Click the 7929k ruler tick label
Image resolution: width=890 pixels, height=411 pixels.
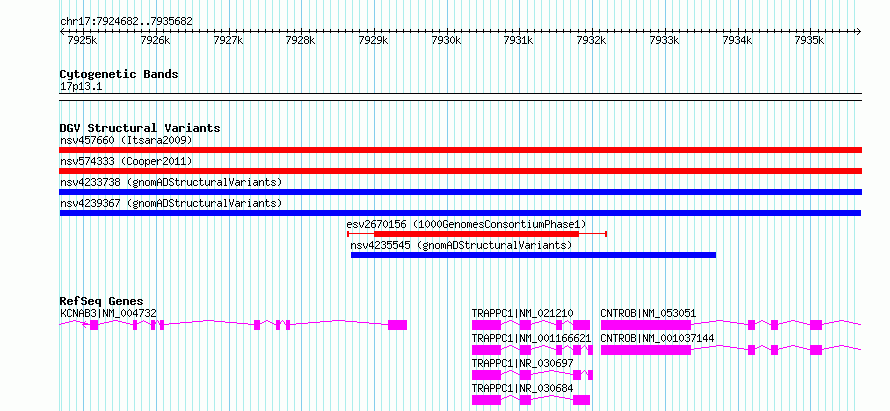click(373, 40)
